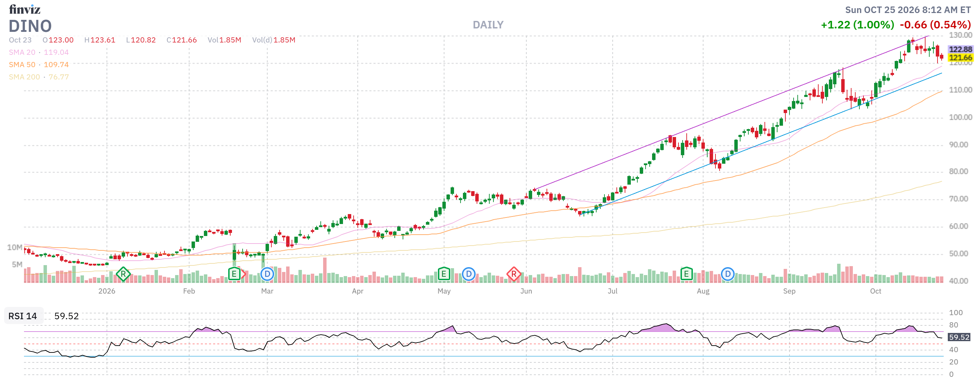Click the RSI axis 20 label
Image resolution: width=980 pixels, height=385 pixels.
(x=954, y=362)
